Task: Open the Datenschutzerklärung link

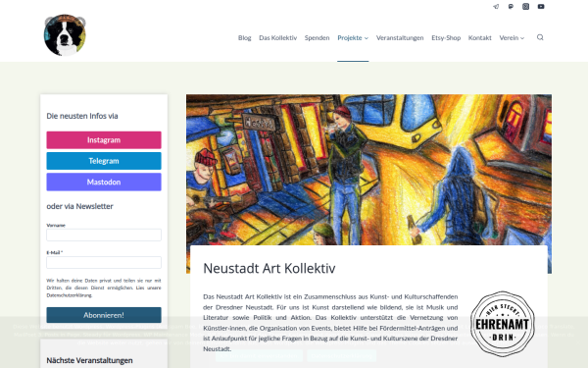Action: (x=70, y=295)
